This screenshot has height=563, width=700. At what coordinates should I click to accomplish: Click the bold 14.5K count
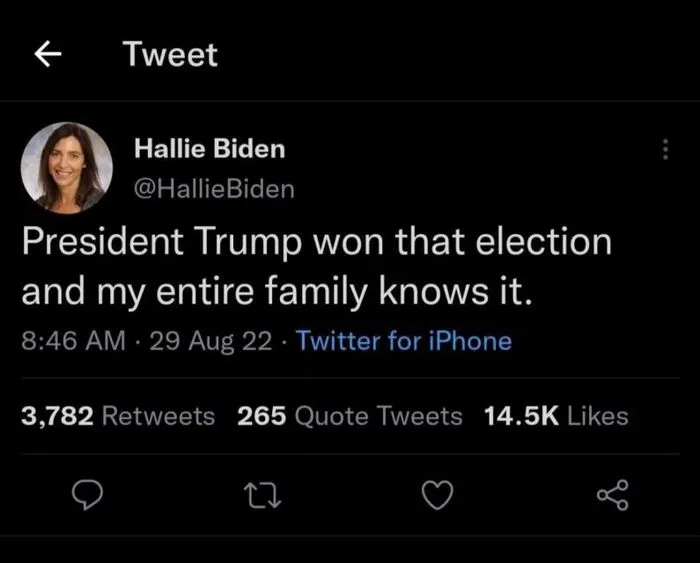[520, 416]
